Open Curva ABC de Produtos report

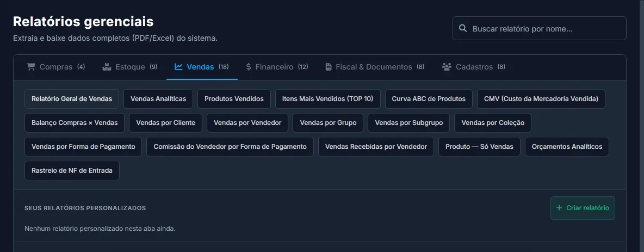pyautogui.click(x=429, y=99)
